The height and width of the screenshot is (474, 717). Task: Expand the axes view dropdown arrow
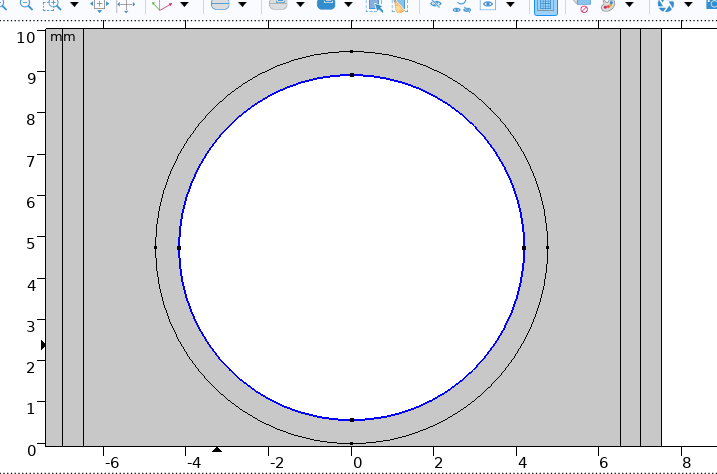[x=185, y=5]
